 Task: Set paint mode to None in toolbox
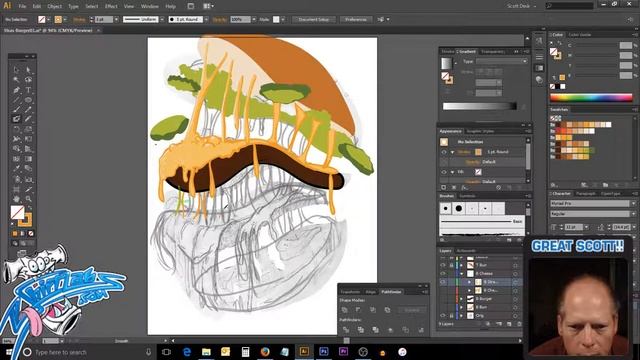(x=31, y=233)
